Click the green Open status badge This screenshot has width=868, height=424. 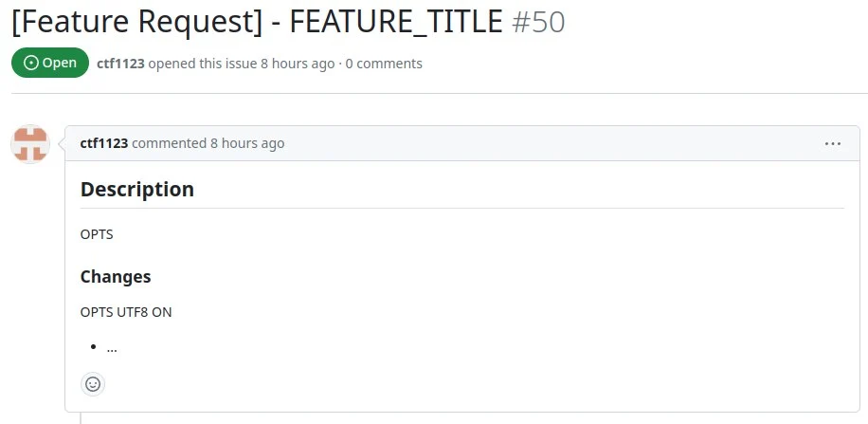50,64
